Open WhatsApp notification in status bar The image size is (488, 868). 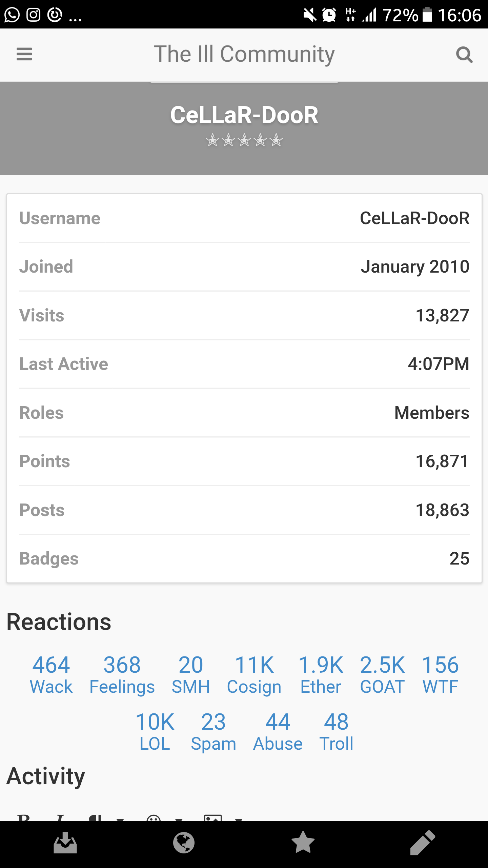12,15
